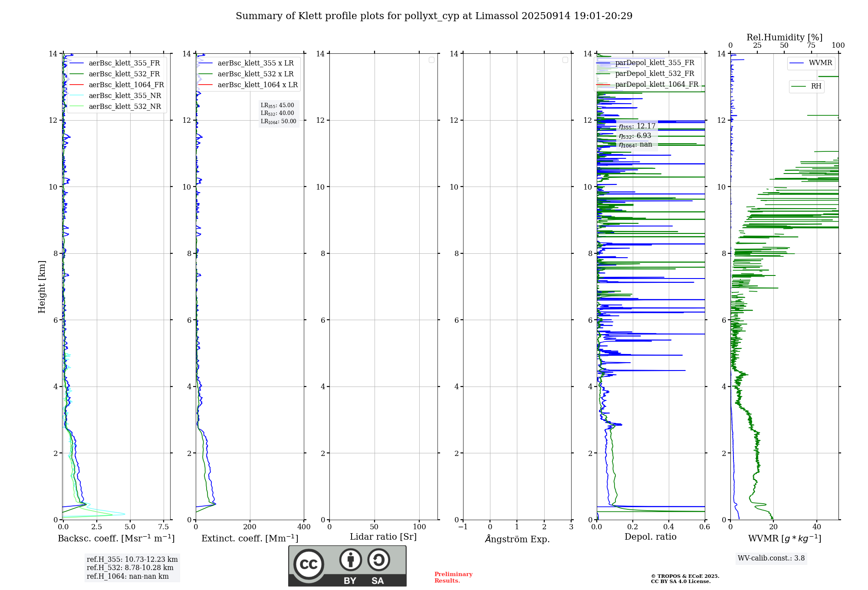Viewport: 868px width, 590px height.
Task: Click the TROPOS & ECoE 2025 copyright text
Action: [x=685, y=576]
